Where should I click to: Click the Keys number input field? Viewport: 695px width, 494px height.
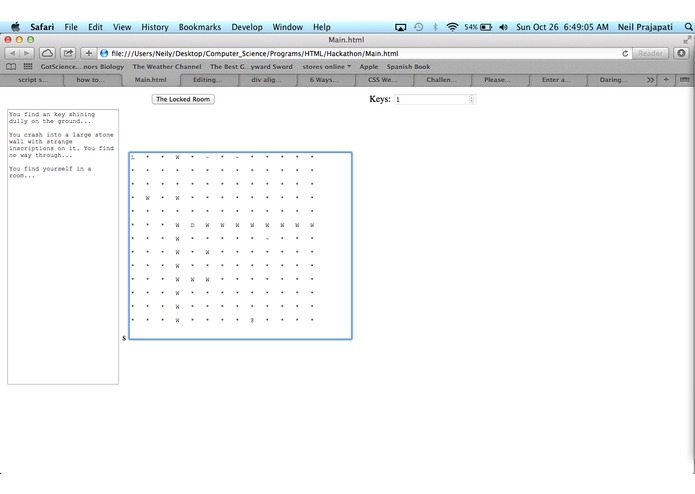(x=435, y=99)
